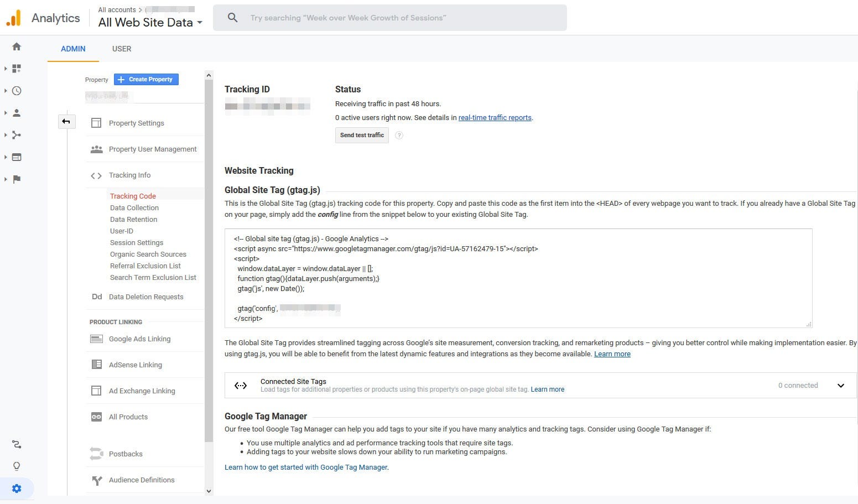Screen dimensions: 858x504
Task: Switch to the USER tab
Action: pyautogui.click(x=122, y=49)
